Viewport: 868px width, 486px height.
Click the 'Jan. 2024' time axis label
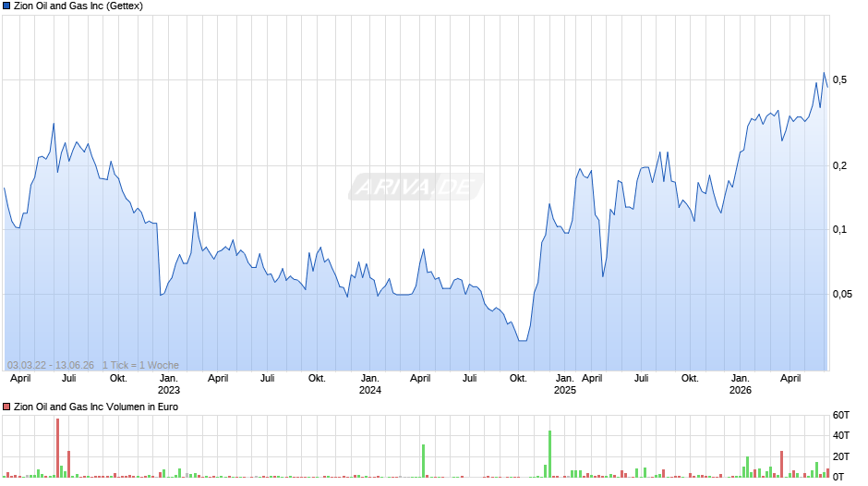[x=369, y=384]
